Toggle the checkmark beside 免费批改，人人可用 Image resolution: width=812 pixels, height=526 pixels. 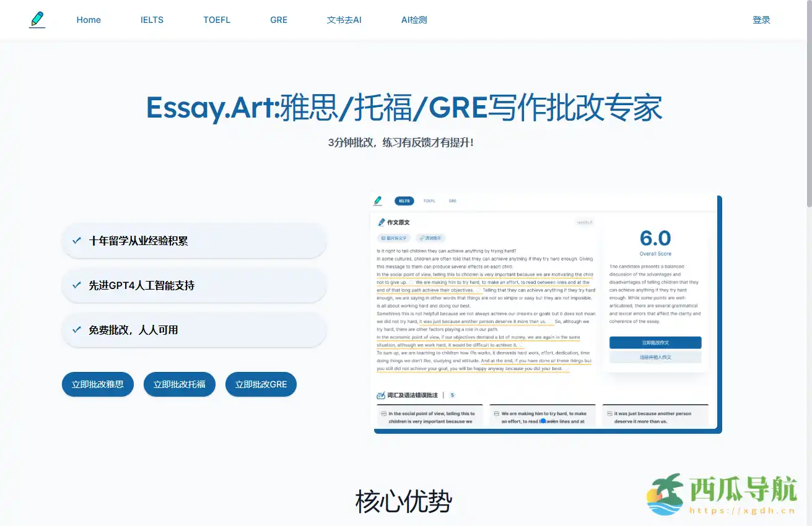pos(76,330)
